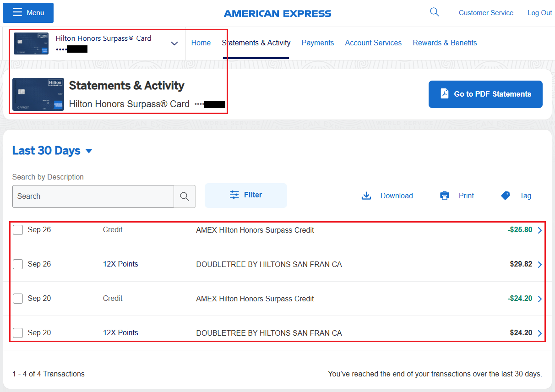
Task: Switch to Rewards & Benefits tab
Action: point(445,43)
